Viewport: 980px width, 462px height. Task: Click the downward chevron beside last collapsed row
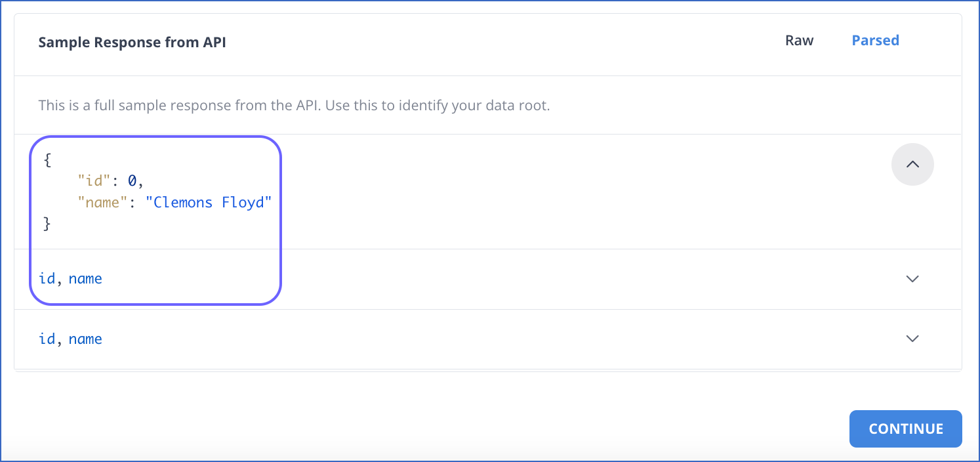[912, 339]
